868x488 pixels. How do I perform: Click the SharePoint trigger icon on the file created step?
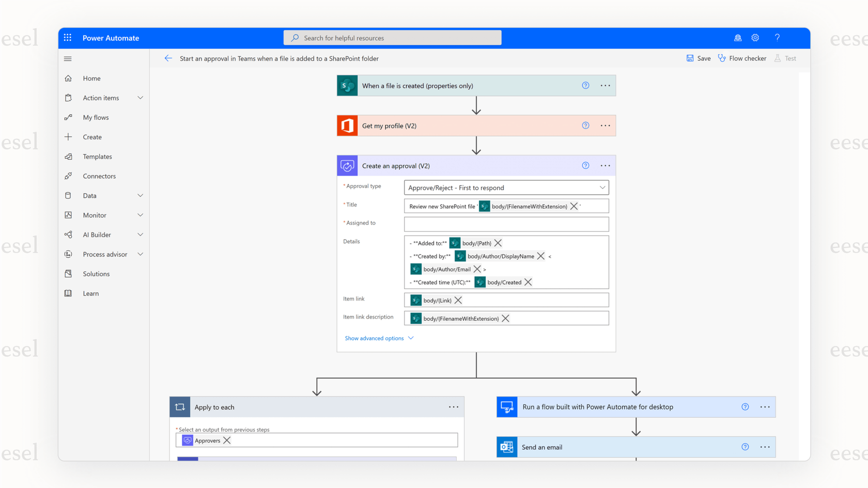click(347, 85)
